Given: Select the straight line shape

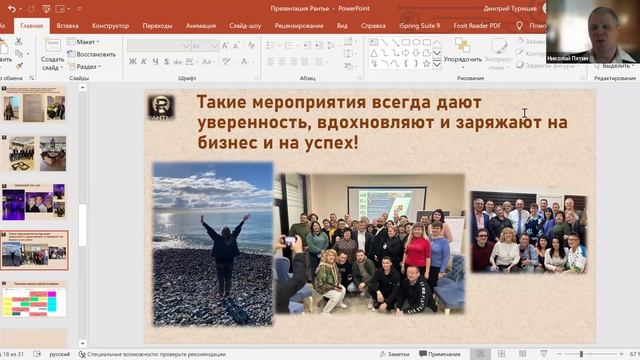Looking at the screenshot, I should coord(384,42).
